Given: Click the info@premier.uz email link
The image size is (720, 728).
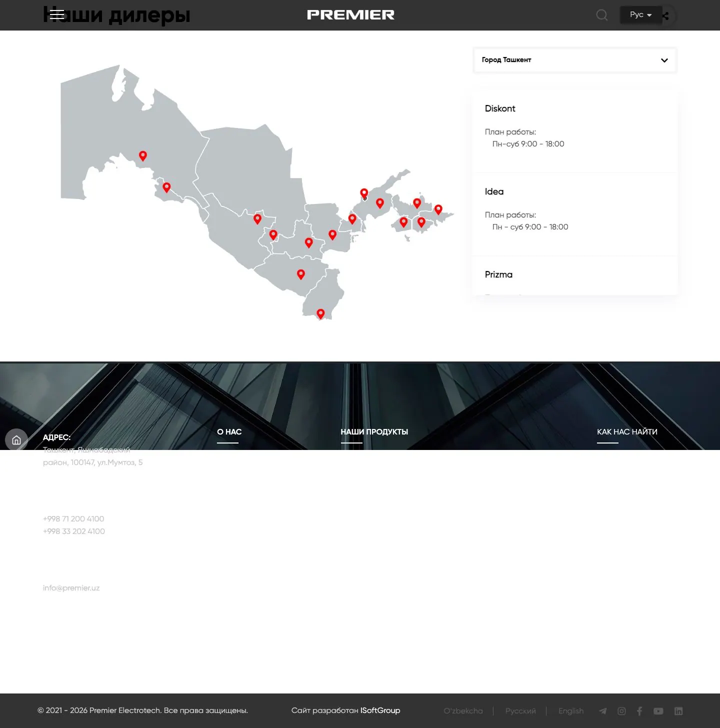Looking at the screenshot, I should pos(71,588).
